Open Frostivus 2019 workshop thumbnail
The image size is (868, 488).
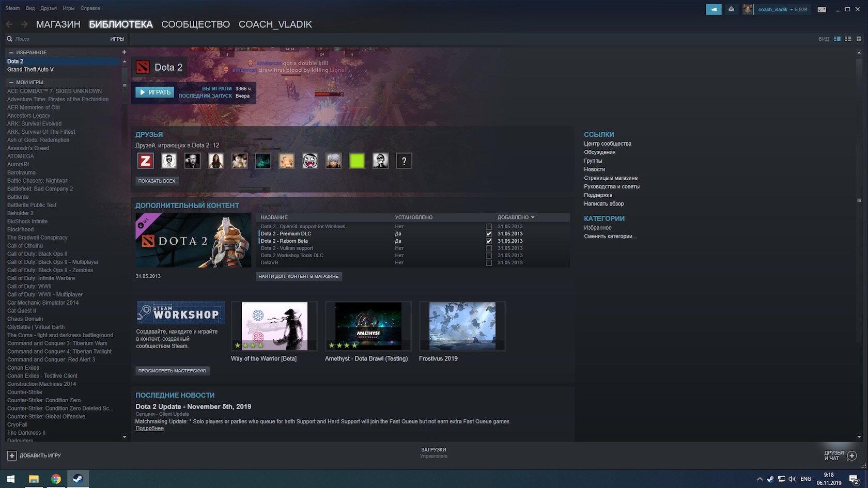(462, 326)
